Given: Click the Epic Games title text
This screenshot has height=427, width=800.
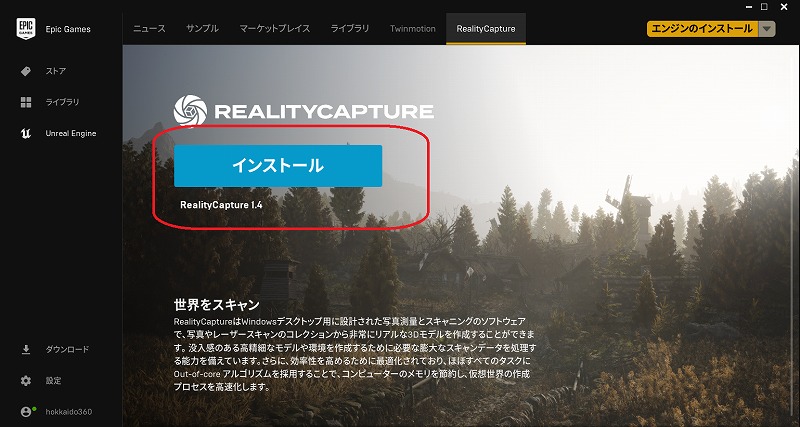Looking at the screenshot, I should click(68, 29).
